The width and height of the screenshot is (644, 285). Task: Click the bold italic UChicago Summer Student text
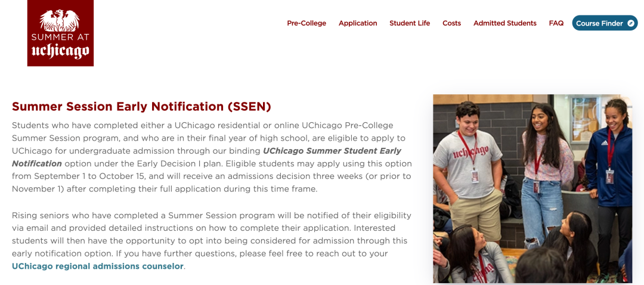[x=332, y=151]
